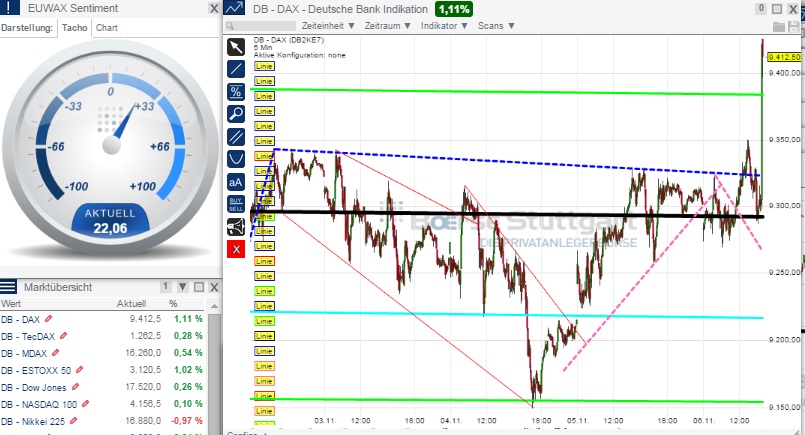The width and height of the screenshot is (805, 435).
Task: Select the DB - Dow Jones row
Action: click(x=103, y=387)
